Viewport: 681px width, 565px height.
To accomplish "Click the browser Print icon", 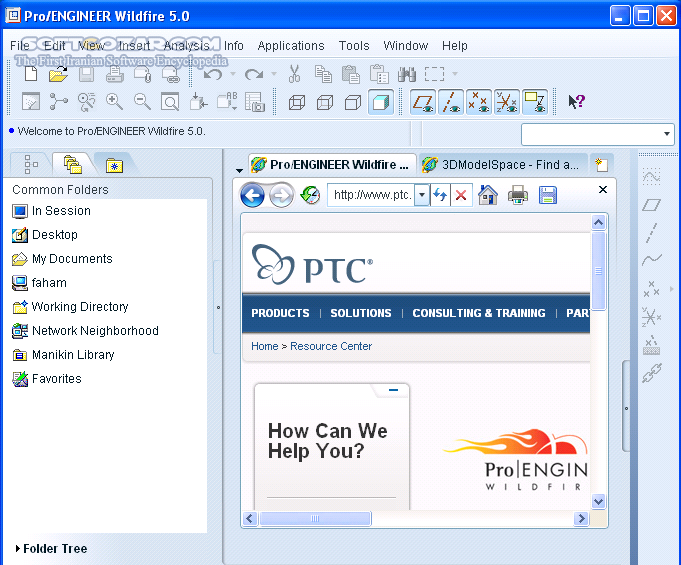I will pyautogui.click(x=518, y=195).
